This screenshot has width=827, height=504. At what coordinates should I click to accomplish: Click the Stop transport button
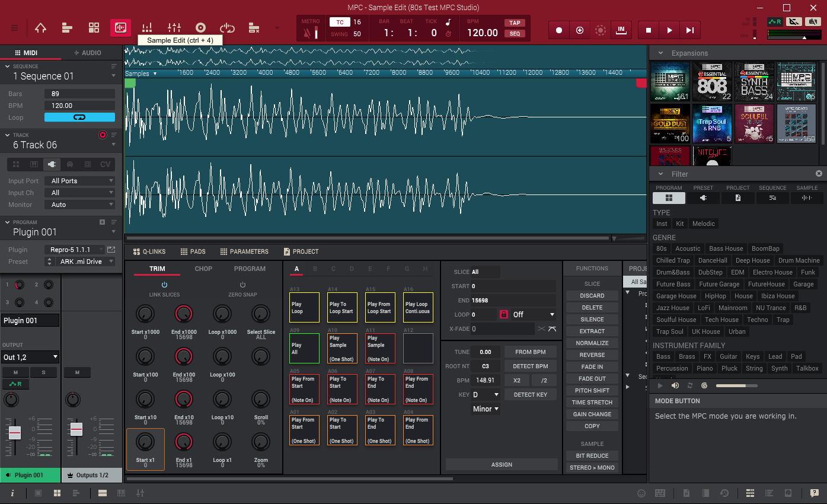pyautogui.click(x=649, y=30)
